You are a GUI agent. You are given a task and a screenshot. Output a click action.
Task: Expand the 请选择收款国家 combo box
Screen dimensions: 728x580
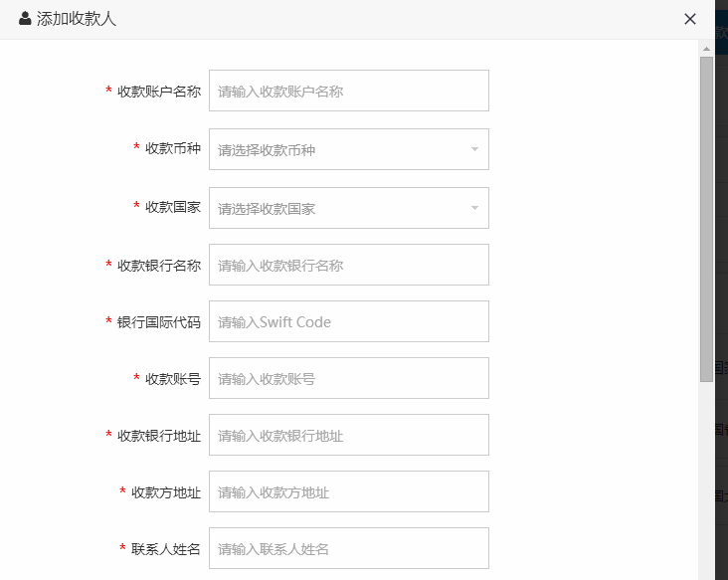(x=338, y=208)
